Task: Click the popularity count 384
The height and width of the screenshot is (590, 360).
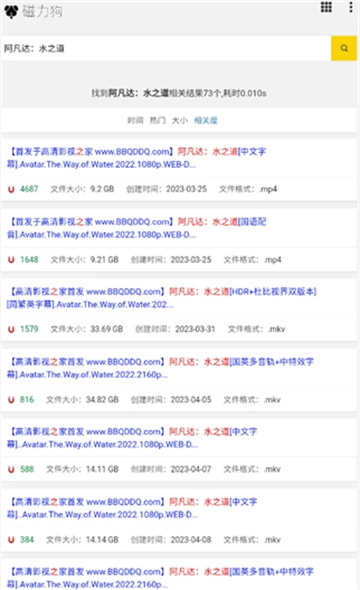Action: click(27, 539)
